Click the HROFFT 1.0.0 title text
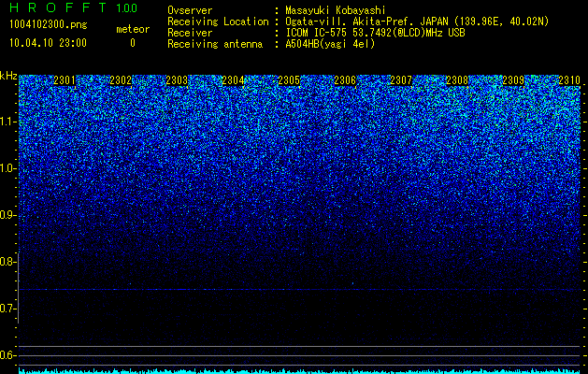This screenshot has width=588, height=374. tap(74, 7)
